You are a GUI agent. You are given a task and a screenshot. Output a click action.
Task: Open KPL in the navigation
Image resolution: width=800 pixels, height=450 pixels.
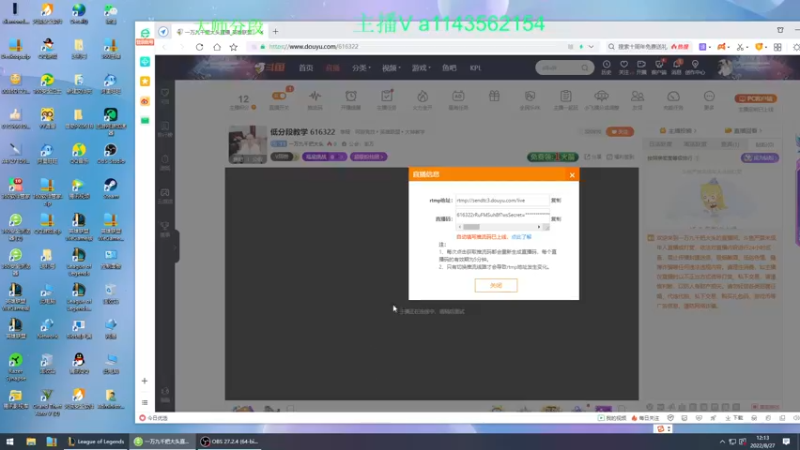pyautogui.click(x=476, y=68)
